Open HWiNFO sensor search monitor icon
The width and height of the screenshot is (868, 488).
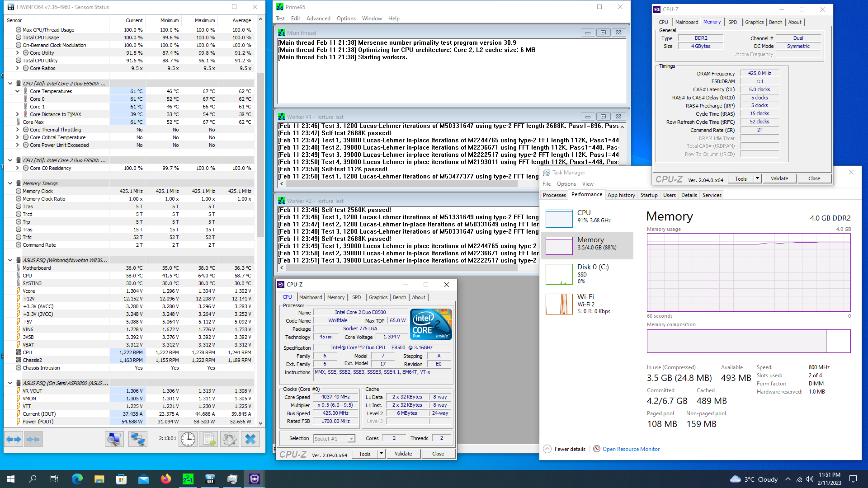(114, 439)
